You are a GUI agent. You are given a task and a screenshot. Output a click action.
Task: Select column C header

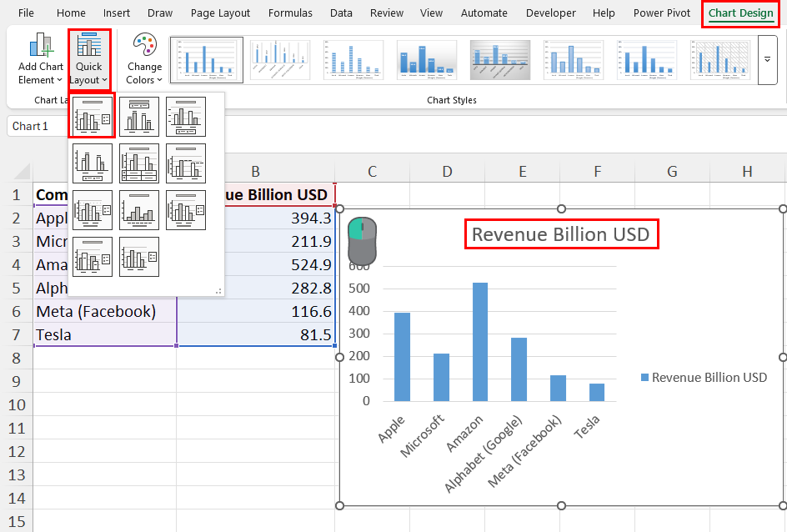[372, 172]
